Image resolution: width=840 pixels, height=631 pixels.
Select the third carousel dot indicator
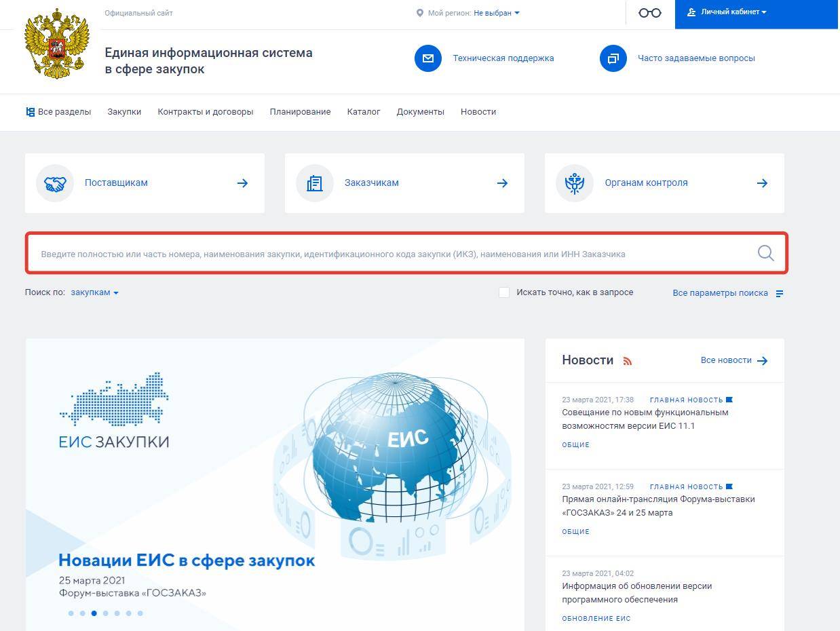pos(94,613)
